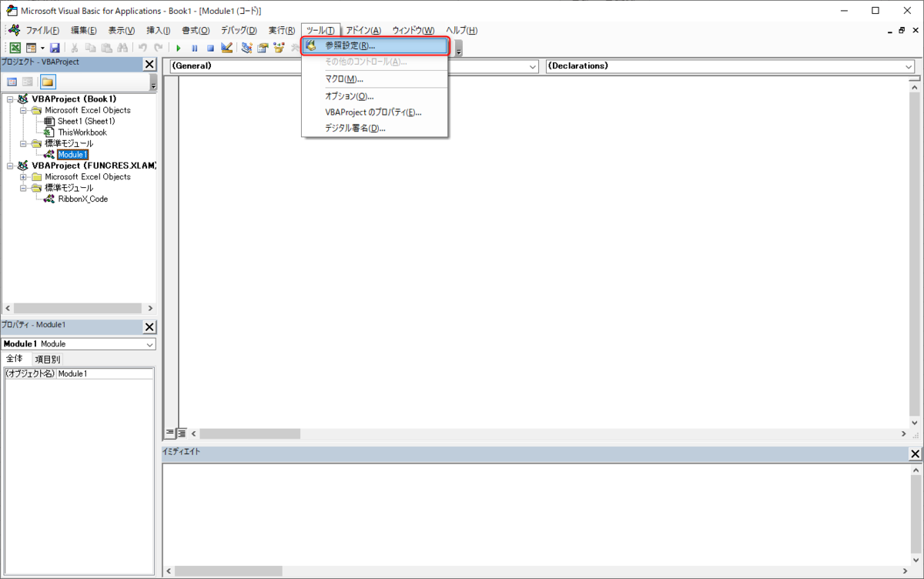
Task: Choose Options (オプション) menu item
Action: pyautogui.click(x=375, y=96)
